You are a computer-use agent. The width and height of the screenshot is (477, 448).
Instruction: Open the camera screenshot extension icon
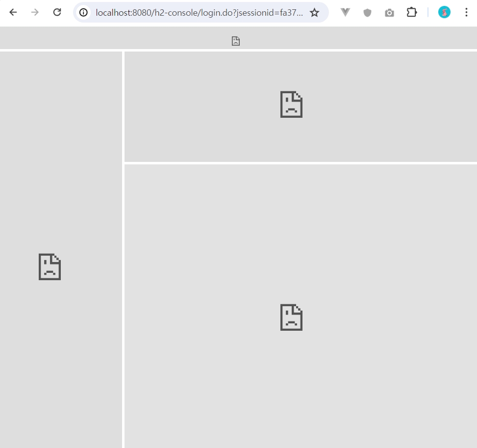(x=389, y=13)
